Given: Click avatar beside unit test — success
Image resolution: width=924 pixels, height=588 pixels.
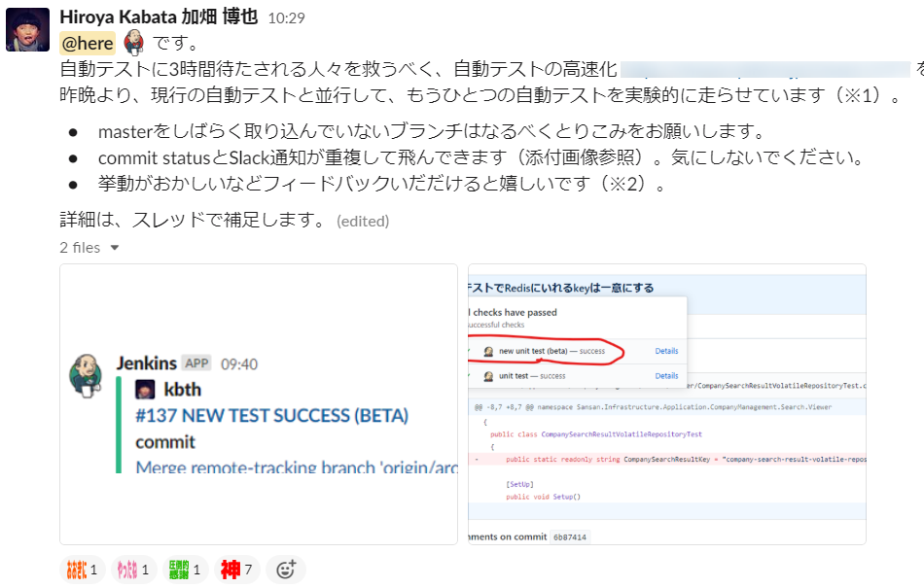Looking at the screenshot, I should 487,375.
